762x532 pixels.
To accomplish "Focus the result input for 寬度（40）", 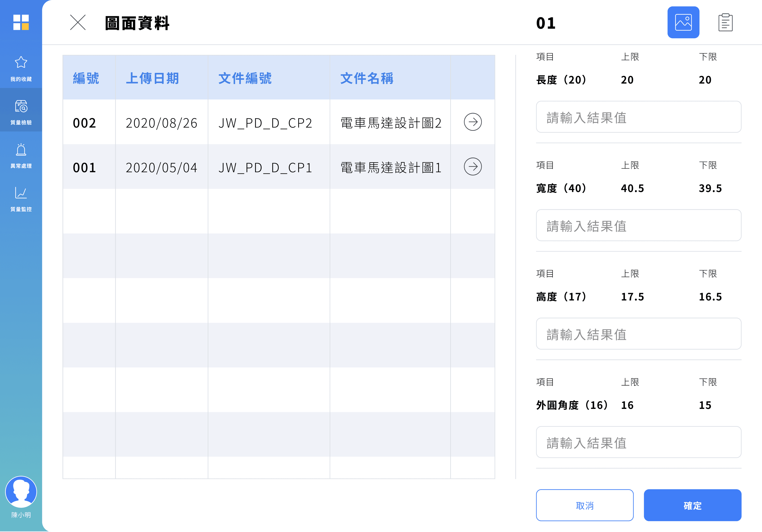I will click(638, 226).
